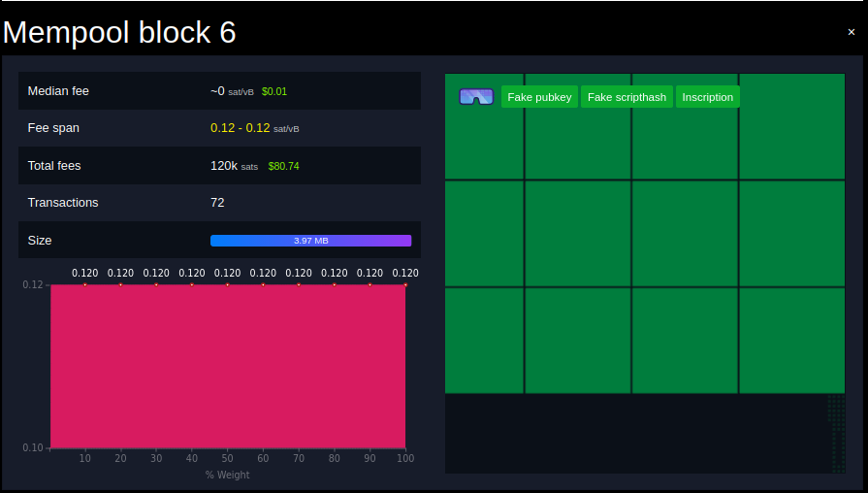The image size is (868, 493).
Task: Toggle the Fake scripthash filter
Action: pos(627,97)
